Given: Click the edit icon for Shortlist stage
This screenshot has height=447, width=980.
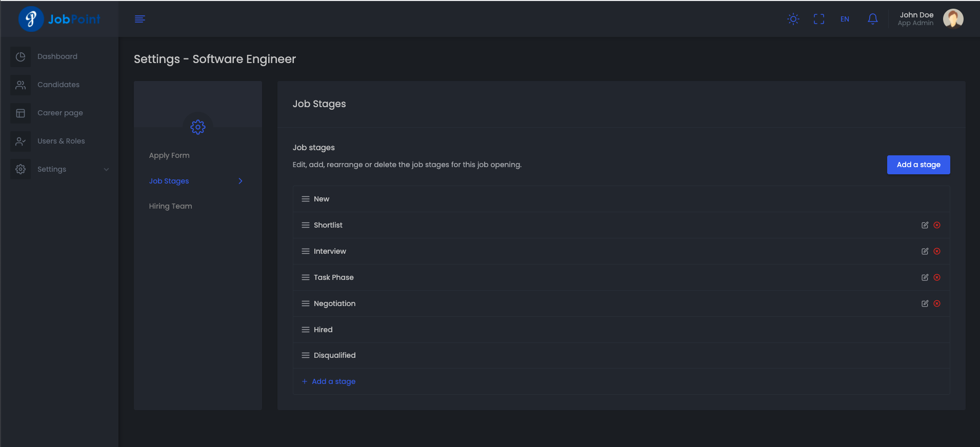Looking at the screenshot, I should (925, 225).
